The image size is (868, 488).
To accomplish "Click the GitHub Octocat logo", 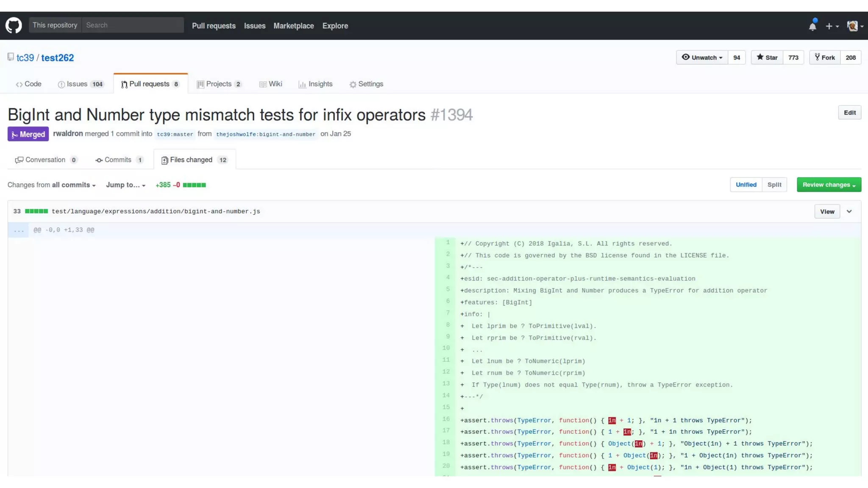I will [14, 25].
